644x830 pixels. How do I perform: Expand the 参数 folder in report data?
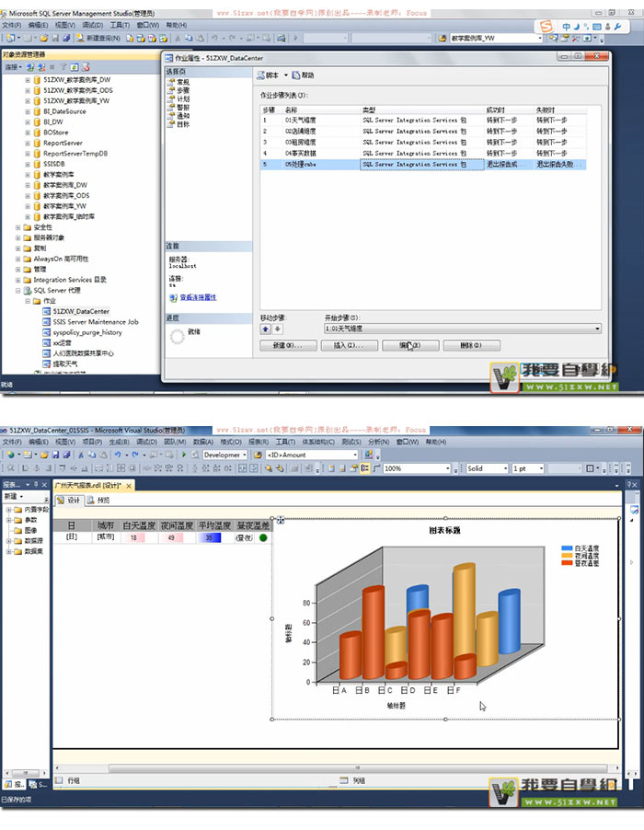(8, 520)
